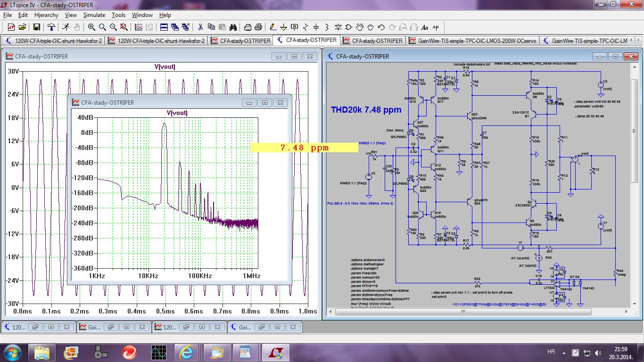The height and width of the screenshot is (362, 644).
Task: Open the Component gate-symbol picker
Action: click(349, 27)
